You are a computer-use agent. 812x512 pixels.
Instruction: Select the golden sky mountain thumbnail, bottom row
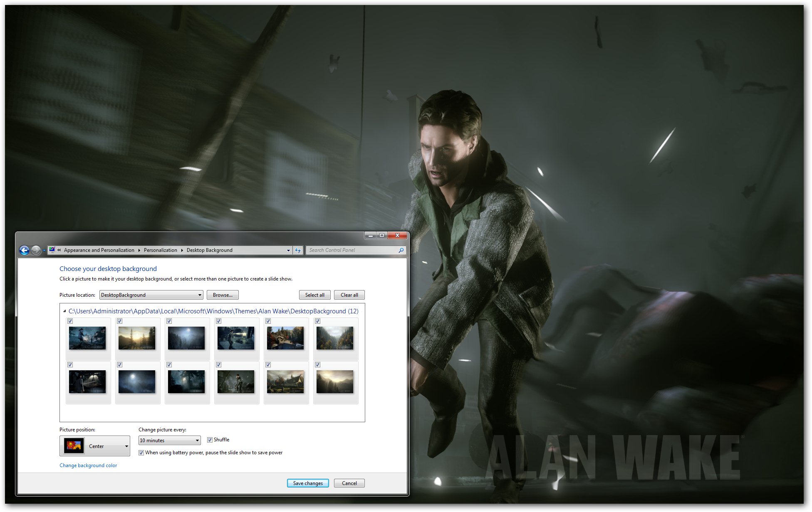tap(335, 382)
